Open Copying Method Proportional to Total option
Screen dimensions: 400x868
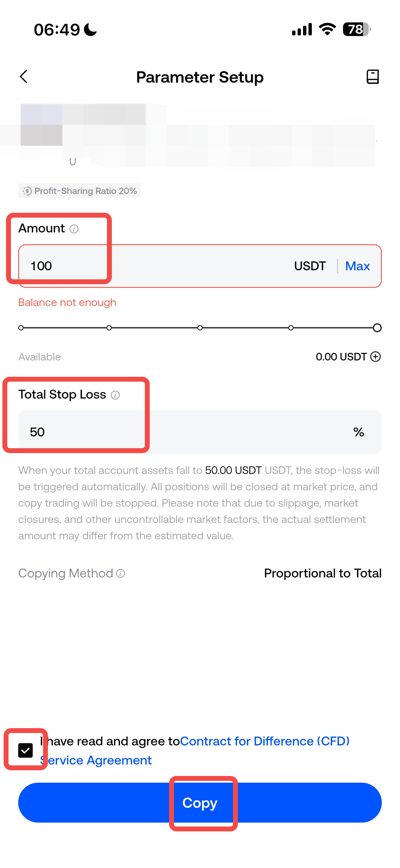pos(322,574)
